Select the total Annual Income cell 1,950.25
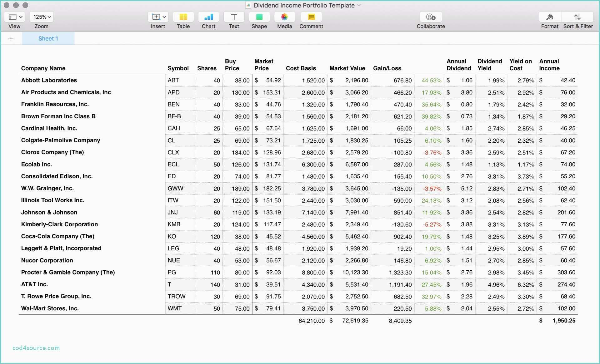Viewport: 600px width, 364px height. (564, 321)
